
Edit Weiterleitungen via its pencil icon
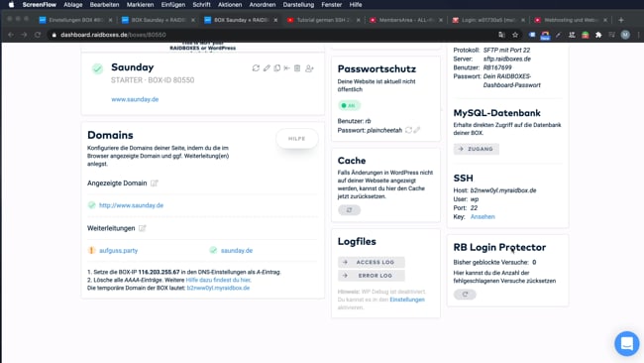click(x=142, y=228)
